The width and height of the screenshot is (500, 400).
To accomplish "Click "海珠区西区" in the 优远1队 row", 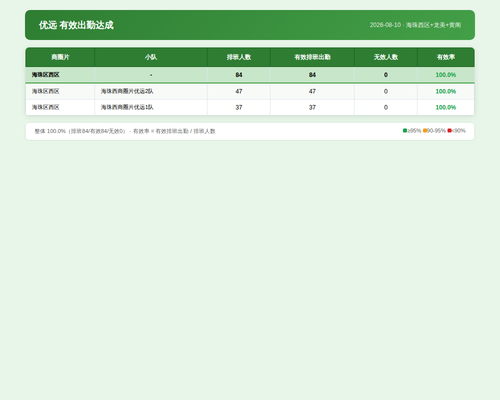I will pyautogui.click(x=46, y=107).
